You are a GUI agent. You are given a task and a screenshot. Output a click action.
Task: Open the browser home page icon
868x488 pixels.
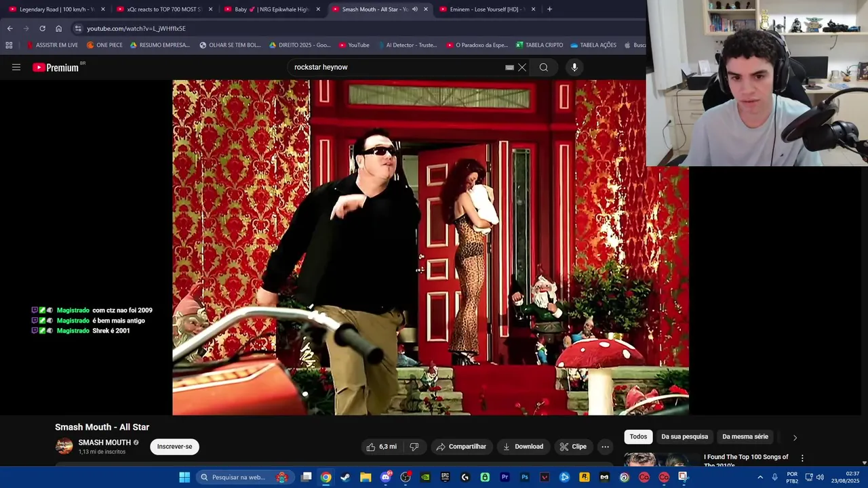[58, 28]
